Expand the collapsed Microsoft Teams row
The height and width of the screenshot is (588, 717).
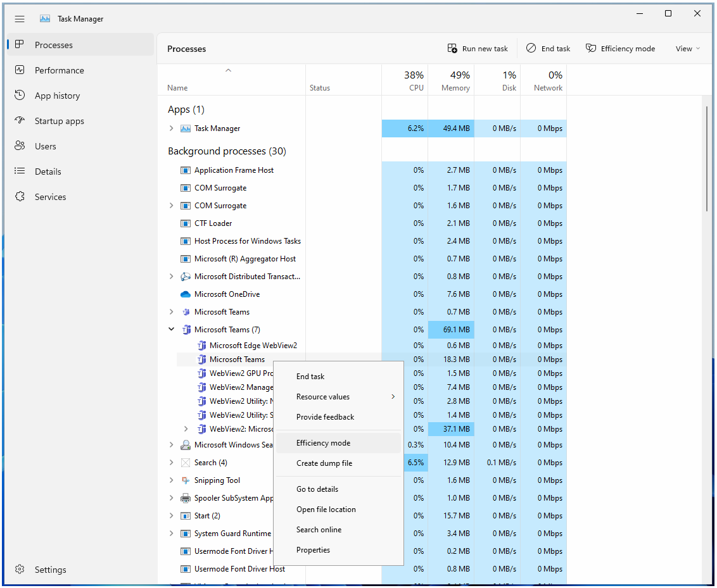(171, 311)
